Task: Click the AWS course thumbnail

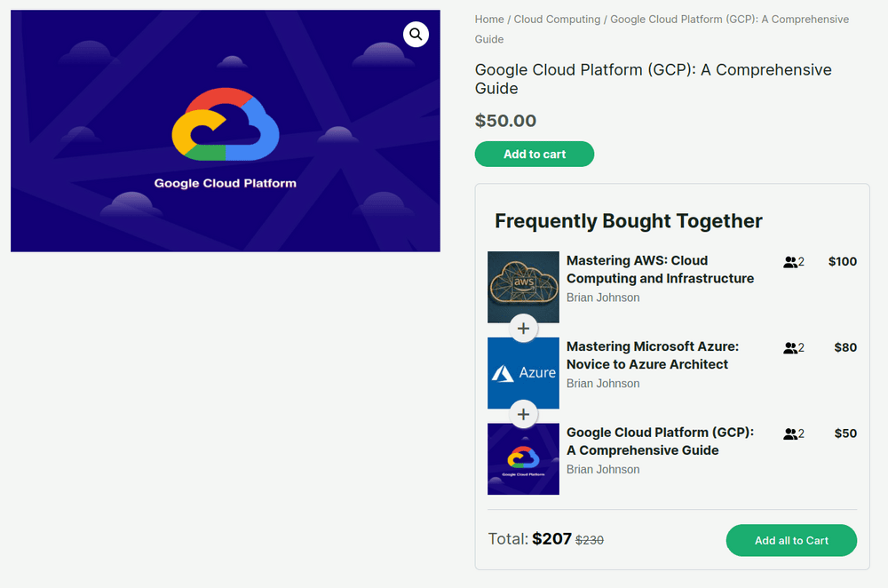Action: tap(523, 287)
